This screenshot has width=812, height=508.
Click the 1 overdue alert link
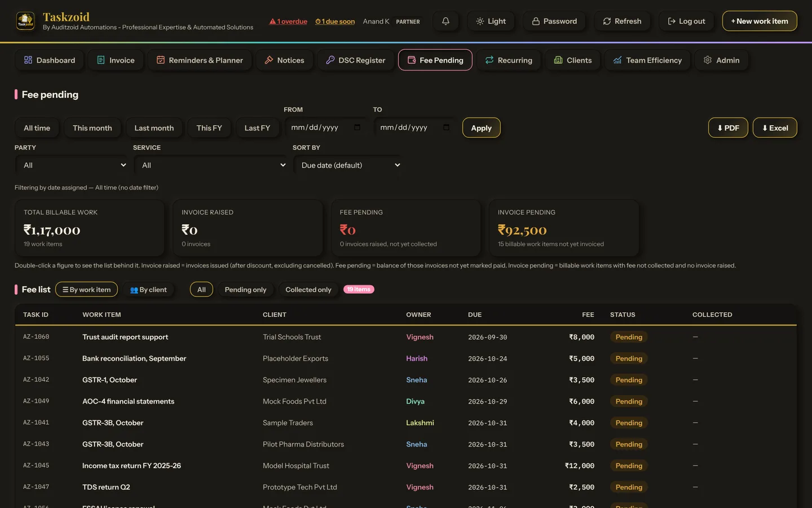pyautogui.click(x=288, y=21)
